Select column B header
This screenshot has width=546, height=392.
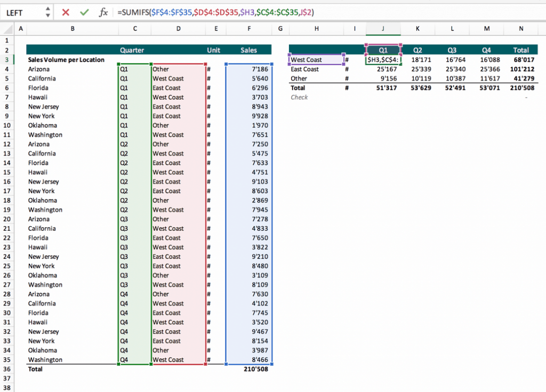[x=73, y=29]
